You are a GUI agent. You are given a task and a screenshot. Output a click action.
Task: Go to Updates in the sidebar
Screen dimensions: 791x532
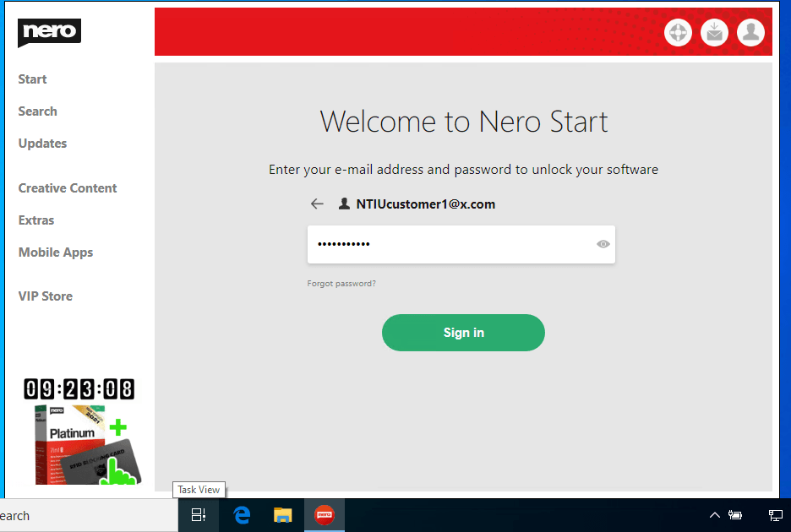click(42, 144)
